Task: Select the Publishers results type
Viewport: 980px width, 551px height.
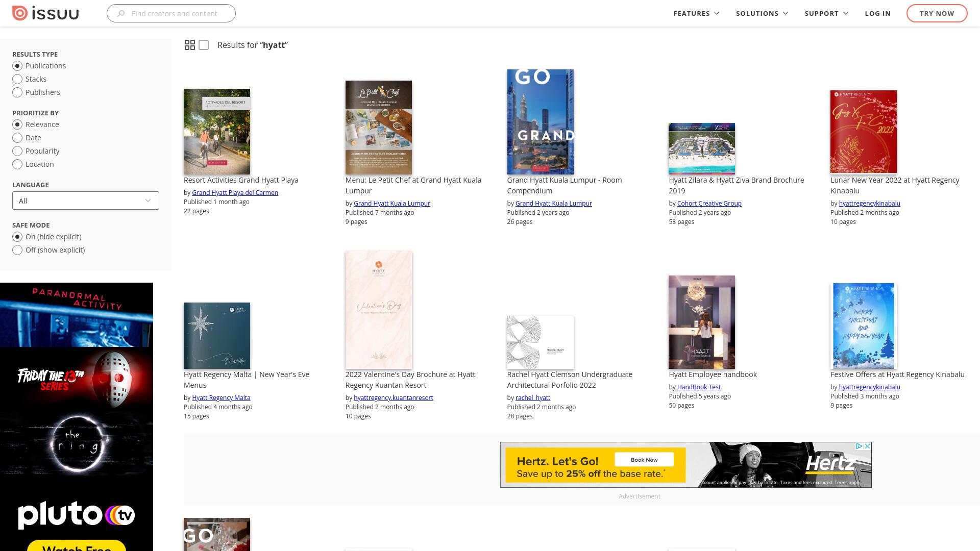Action: (x=36, y=92)
